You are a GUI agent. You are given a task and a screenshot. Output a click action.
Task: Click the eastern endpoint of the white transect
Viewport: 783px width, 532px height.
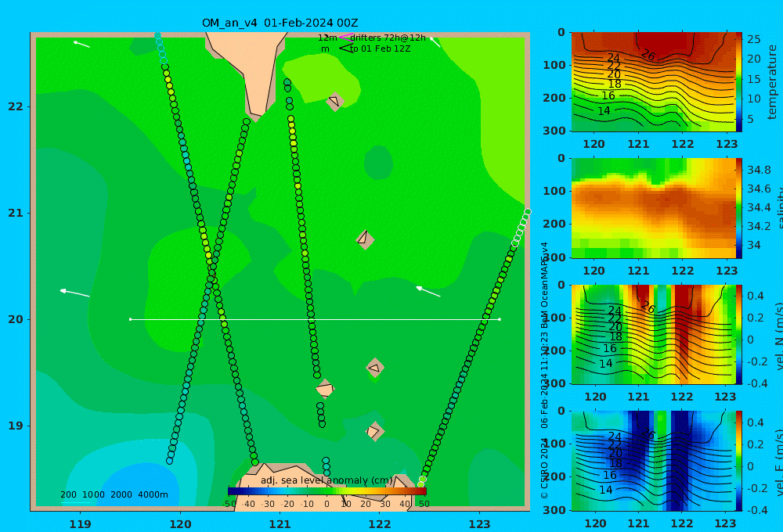(500, 319)
